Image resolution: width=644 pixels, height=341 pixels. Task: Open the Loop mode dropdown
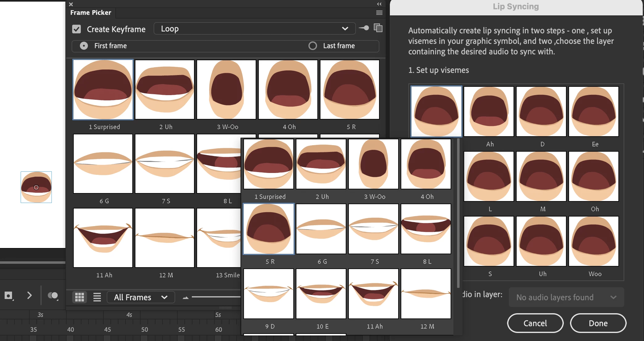(254, 29)
